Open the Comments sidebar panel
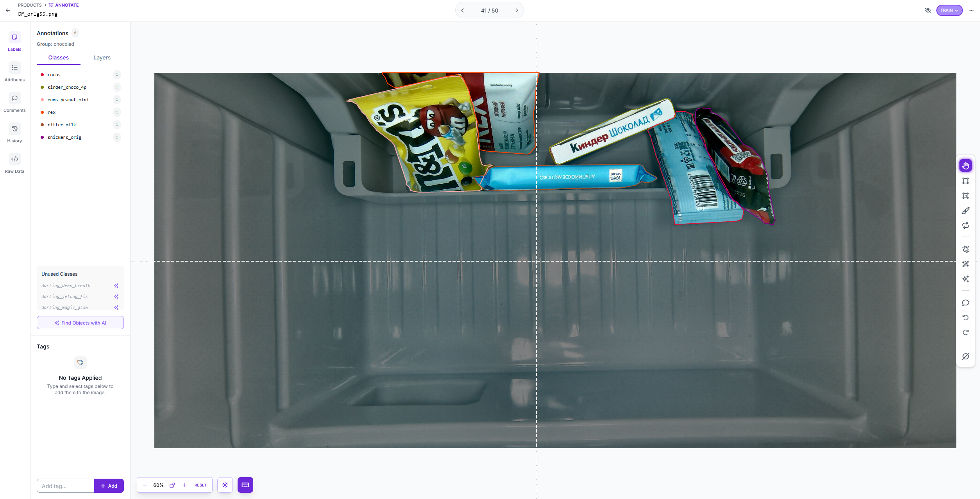Screen dimensions: 980x499 [14, 102]
